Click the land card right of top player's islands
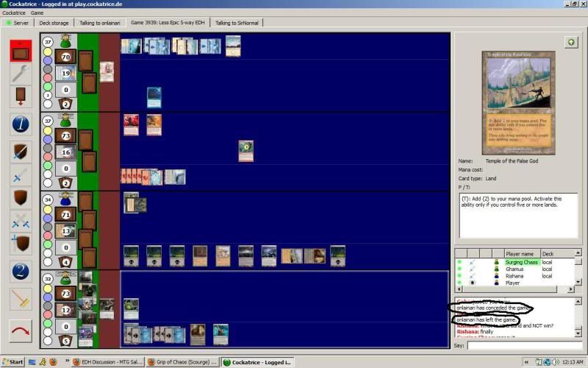The height and width of the screenshot is (368, 588). [x=233, y=46]
